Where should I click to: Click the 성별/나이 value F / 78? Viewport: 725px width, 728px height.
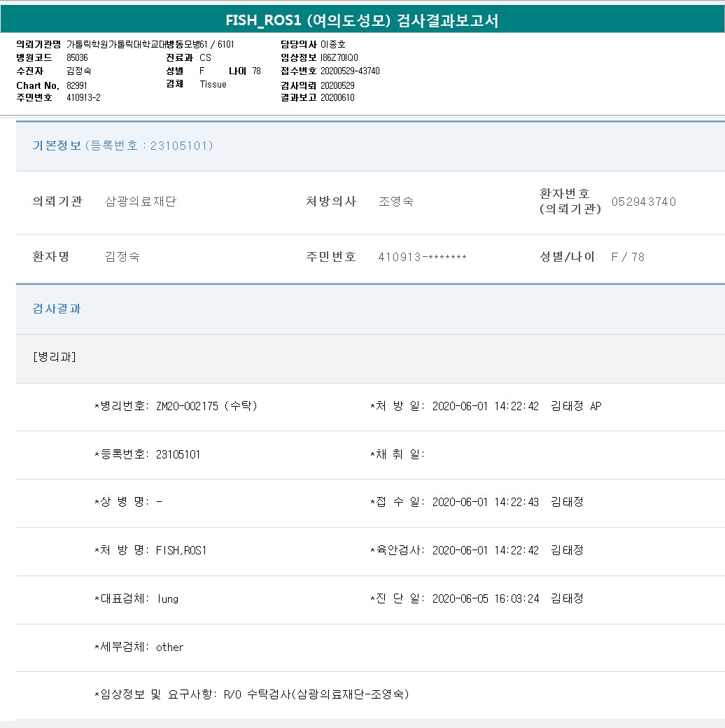pos(628,257)
